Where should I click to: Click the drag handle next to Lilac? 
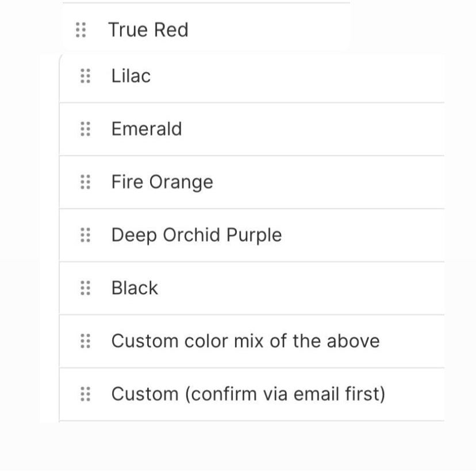[85, 76]
